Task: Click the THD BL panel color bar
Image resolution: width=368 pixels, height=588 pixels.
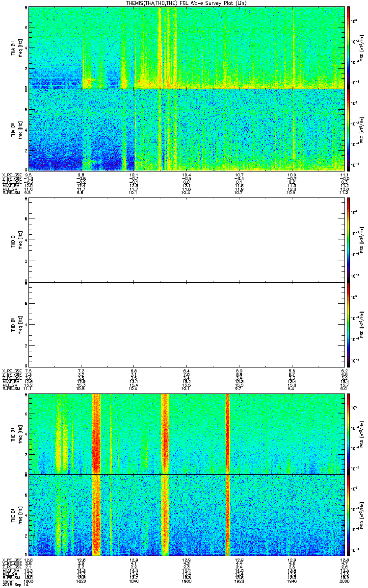Action: 348,240
